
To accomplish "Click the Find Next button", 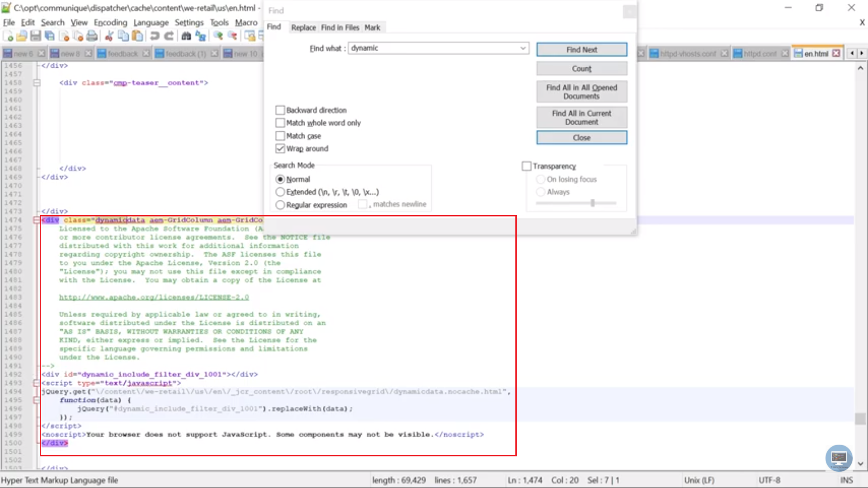I will [x=580, y=49].
